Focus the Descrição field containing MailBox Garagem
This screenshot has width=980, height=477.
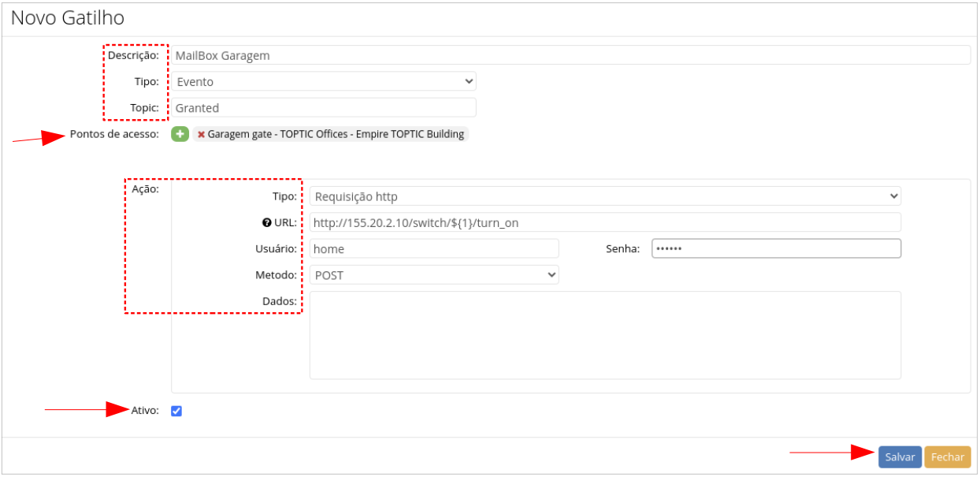(x=571, y=55)
